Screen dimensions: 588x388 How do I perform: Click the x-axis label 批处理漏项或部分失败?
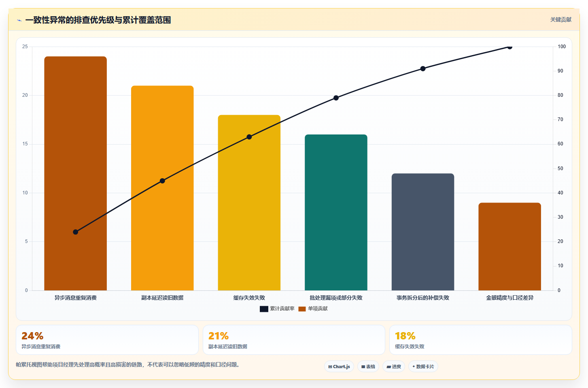(x=336, y=298)
